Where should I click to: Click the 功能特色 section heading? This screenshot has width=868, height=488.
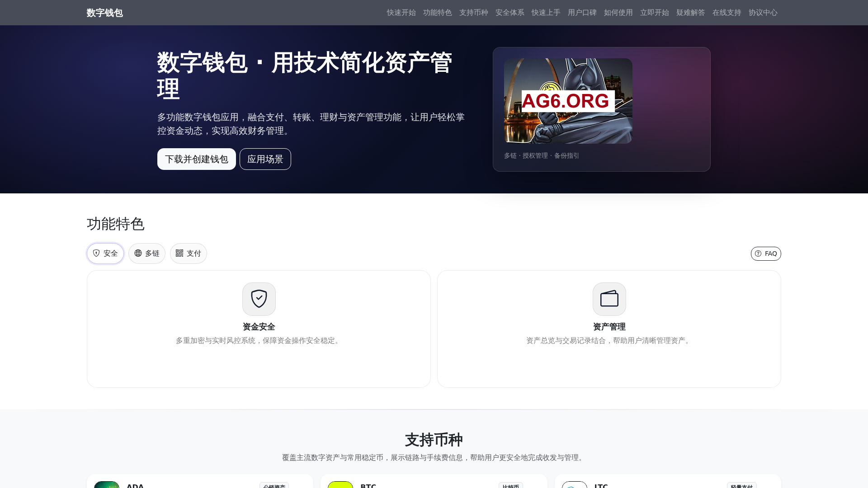116,224
